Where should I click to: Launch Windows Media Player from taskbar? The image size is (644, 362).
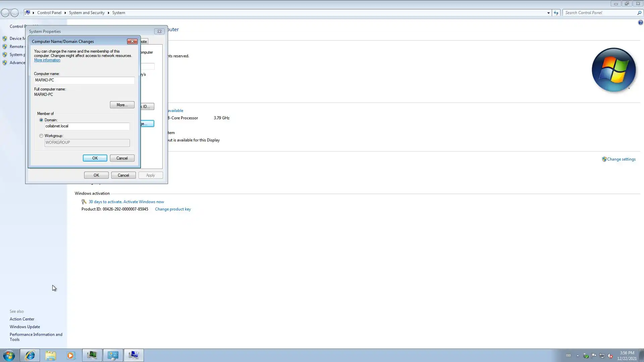tap(70, 355)
